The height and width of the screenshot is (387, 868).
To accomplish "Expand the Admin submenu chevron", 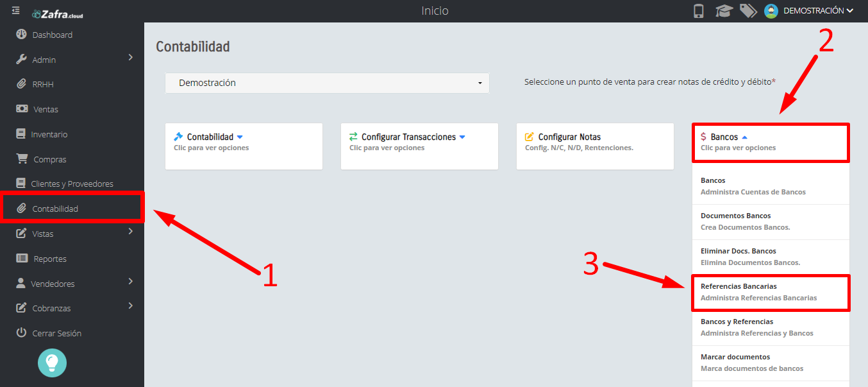I will click(131, 58).
